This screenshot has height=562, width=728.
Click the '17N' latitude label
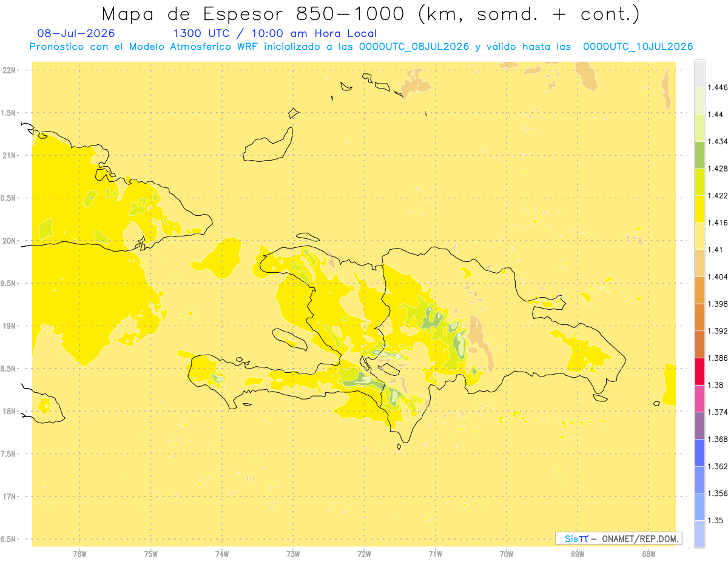point(10,497)
